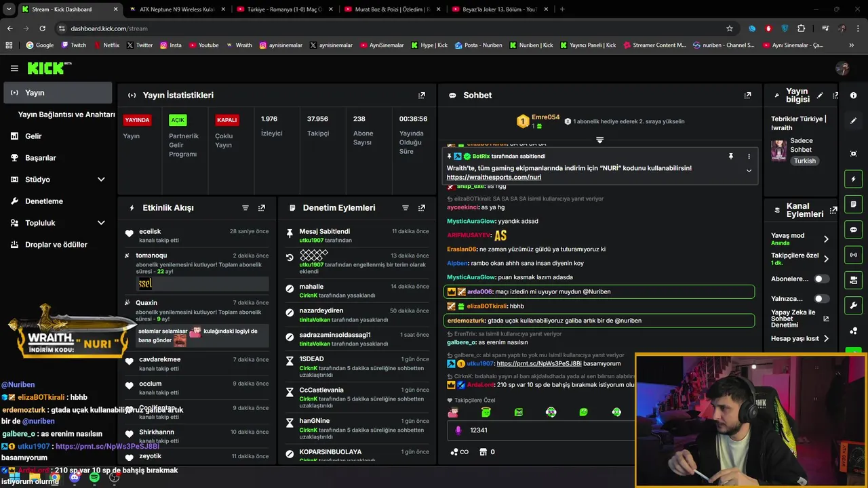Click the AÇIK partner program status badge
The width and height of the screenshot is (868, 488).
click(x=178, y=120)
